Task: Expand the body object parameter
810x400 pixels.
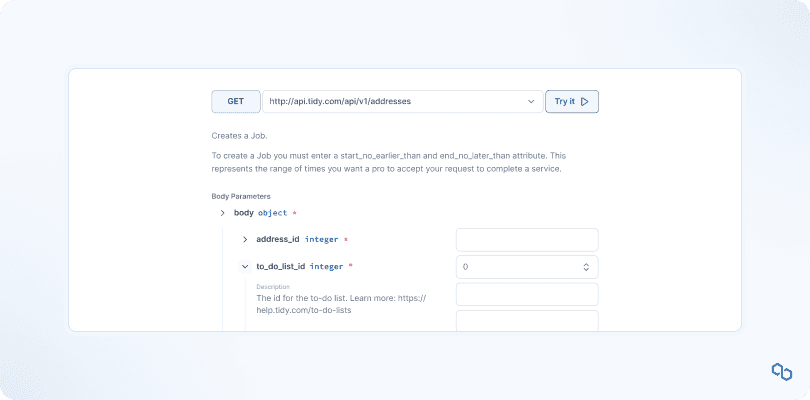Action: (x=222, y=213)
